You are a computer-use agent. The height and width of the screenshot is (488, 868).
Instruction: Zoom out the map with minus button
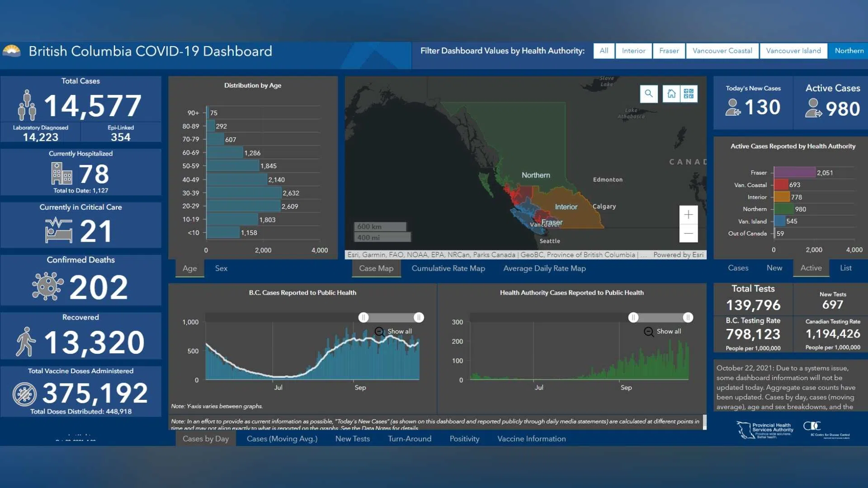(688, 234)
